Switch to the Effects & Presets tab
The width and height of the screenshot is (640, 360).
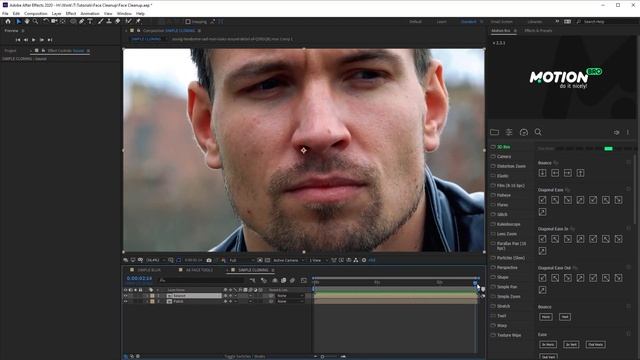tap(538, 31)
